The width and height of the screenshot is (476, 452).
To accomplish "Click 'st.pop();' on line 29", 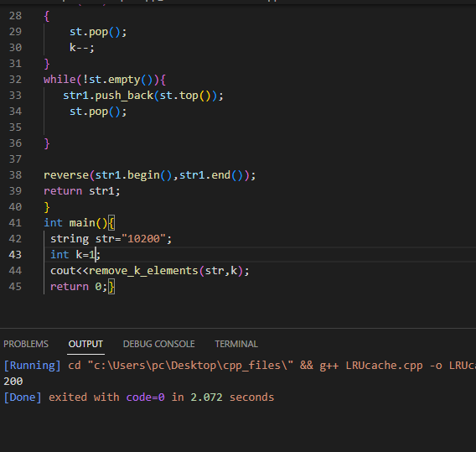I will click(98, 32).
